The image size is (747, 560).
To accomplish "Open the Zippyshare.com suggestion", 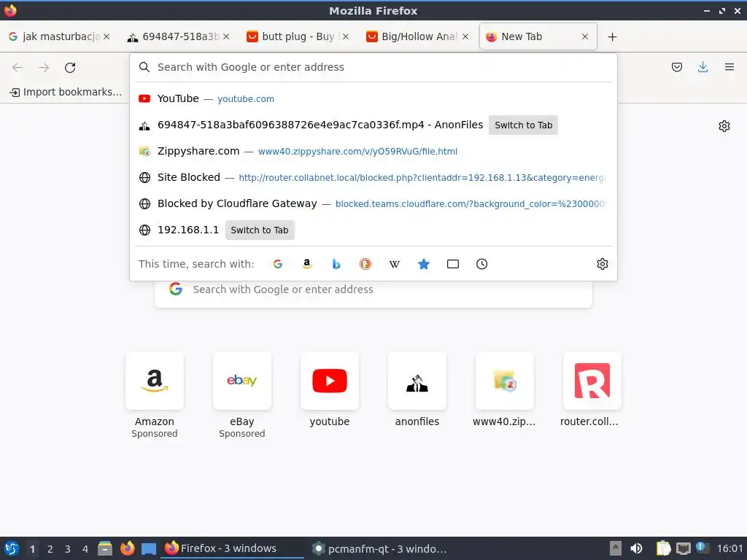I will click(373, 151).
